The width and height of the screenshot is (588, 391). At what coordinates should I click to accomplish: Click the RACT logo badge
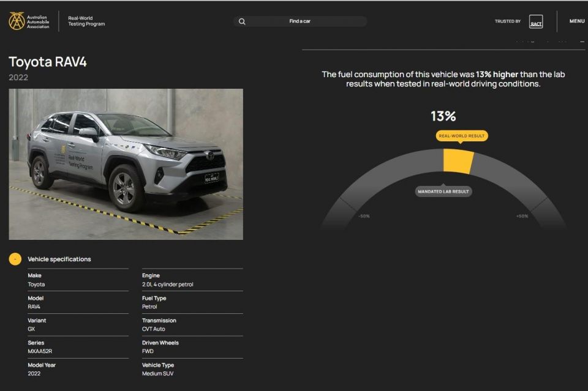click(x=536, y=21)
